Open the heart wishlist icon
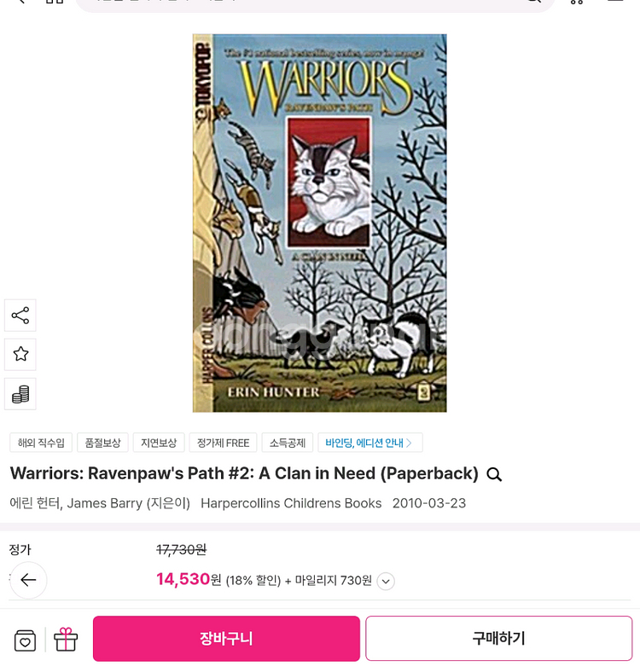This screenshot has height=672, width=640. 25,640
